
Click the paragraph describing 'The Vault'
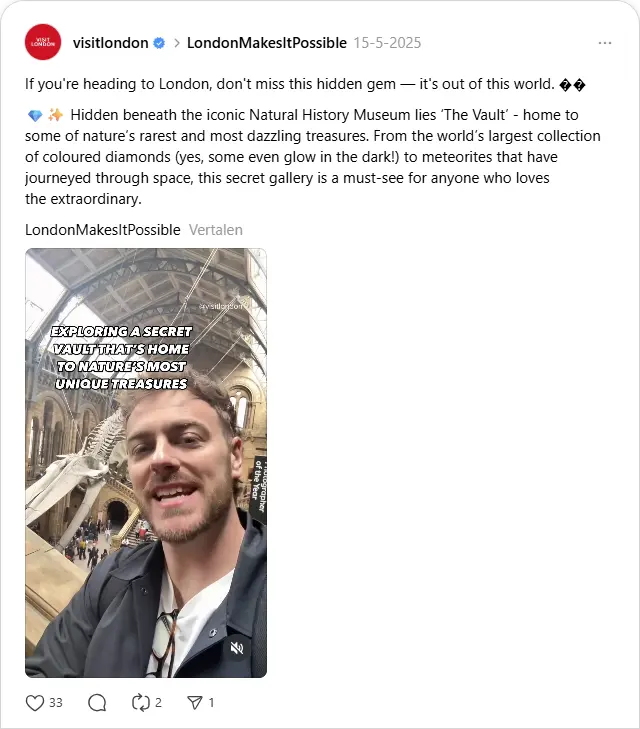pyautogui.click(x=313, y=157)
